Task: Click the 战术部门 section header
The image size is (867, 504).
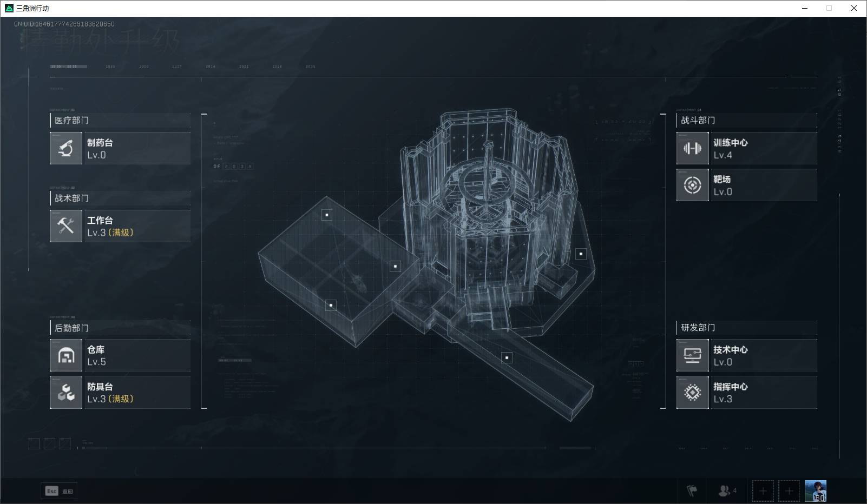Action: click(x=120, y=198)
